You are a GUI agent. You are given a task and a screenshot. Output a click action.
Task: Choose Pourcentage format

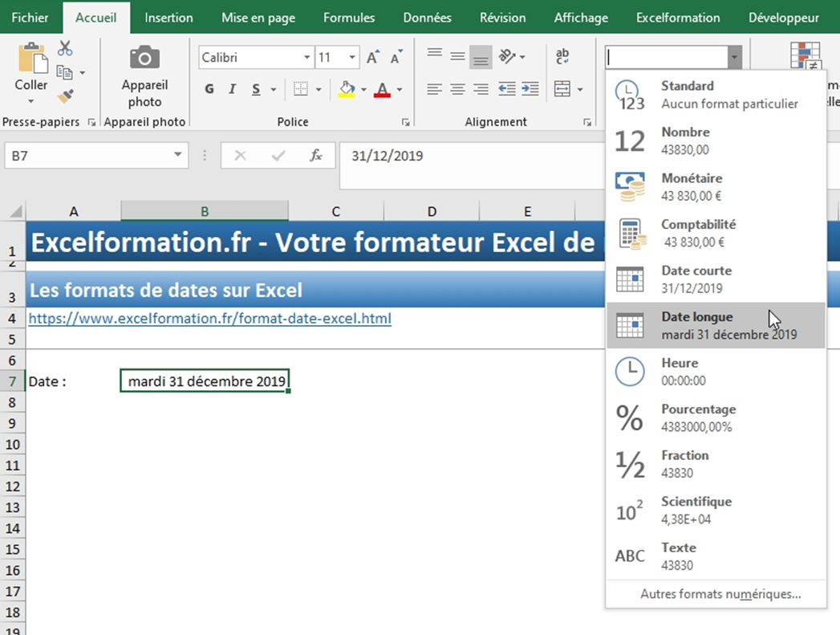[716, 417]
